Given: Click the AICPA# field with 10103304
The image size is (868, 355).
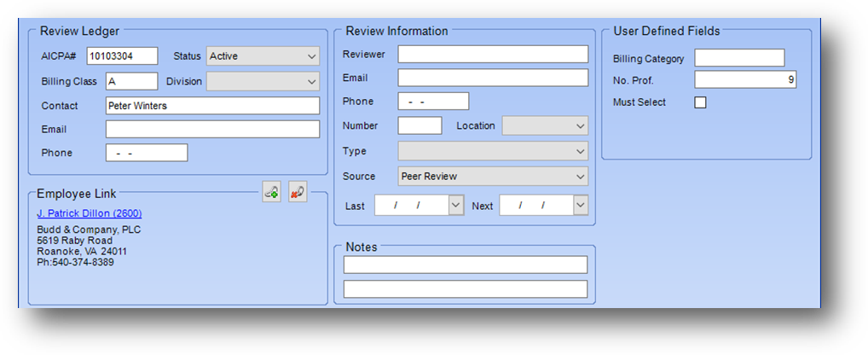Looking at the screenshot, I should point(122,56).
